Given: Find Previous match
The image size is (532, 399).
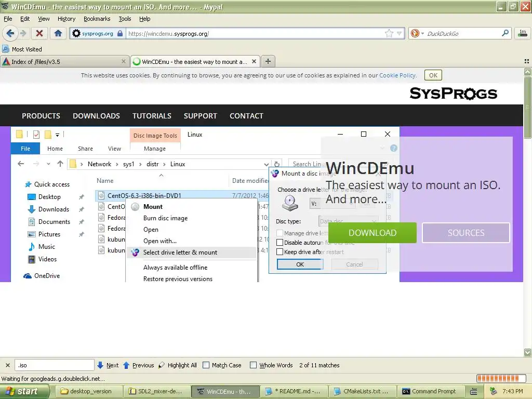Looking at the screenshot, I should coord(138,365).
